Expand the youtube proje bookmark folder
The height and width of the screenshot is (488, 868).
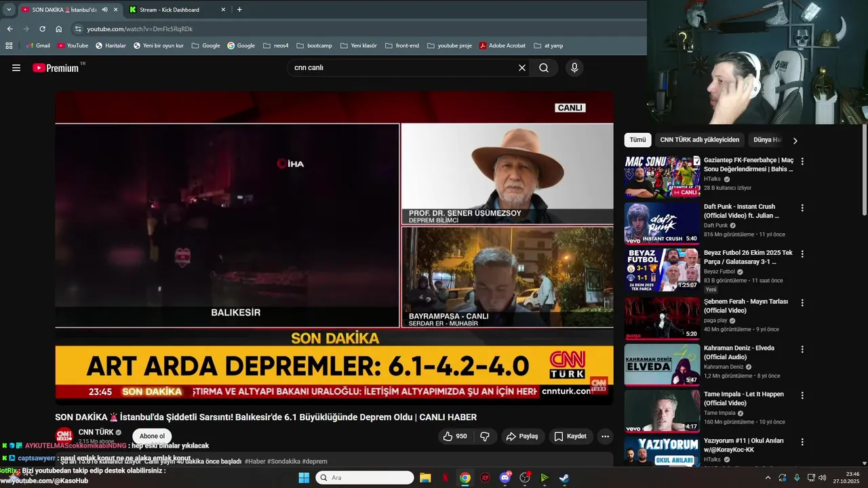coord(450,45)
